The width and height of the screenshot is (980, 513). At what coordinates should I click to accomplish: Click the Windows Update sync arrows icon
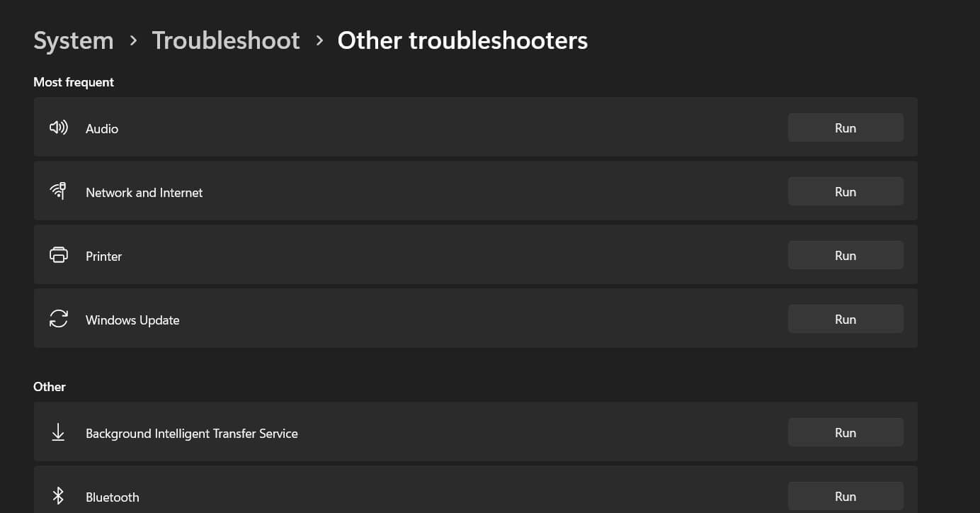coord(59,319)
